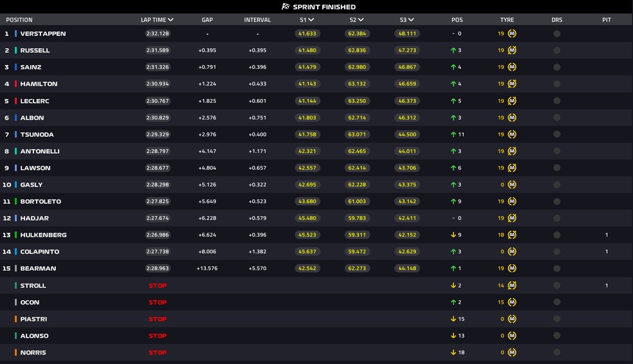Click Norris's medium tyre icon
The width and height of the screenshot is (633, 364).
pyautogui.click(x=512, y=352)
